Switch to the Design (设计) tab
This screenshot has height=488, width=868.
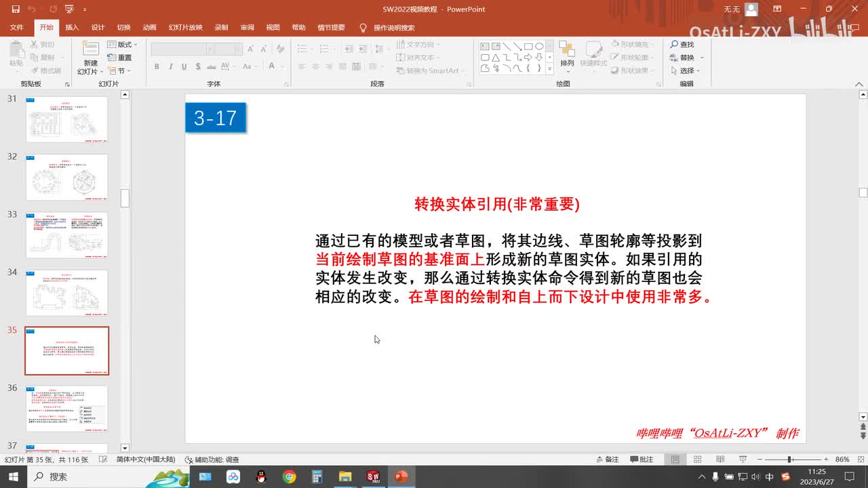pos(98,28)
